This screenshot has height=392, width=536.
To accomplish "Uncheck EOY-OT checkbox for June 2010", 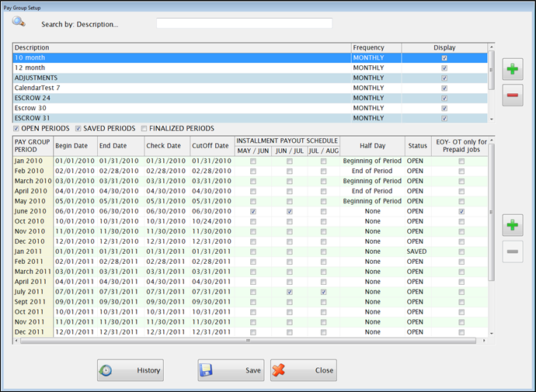I will (x=461, y=212).
